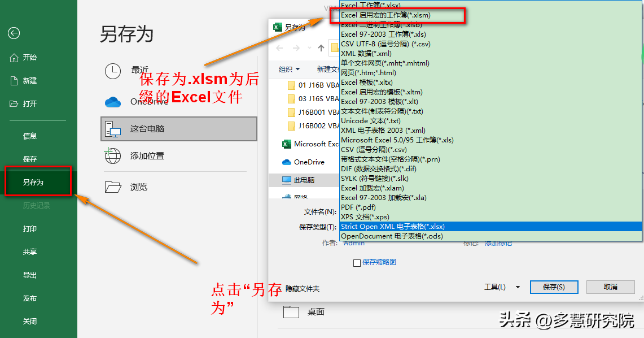Choose Strict Open XML 电子表格(*.xlsx)
This screenshot has height=338, width=644.
pyautogui.click(x=491, y=227)
